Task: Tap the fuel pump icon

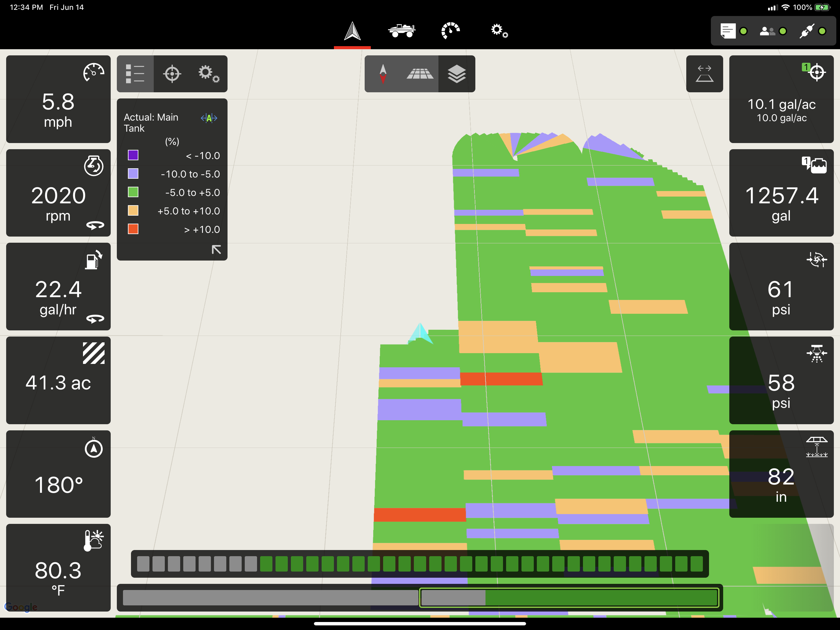Action: tap(94, 260)
